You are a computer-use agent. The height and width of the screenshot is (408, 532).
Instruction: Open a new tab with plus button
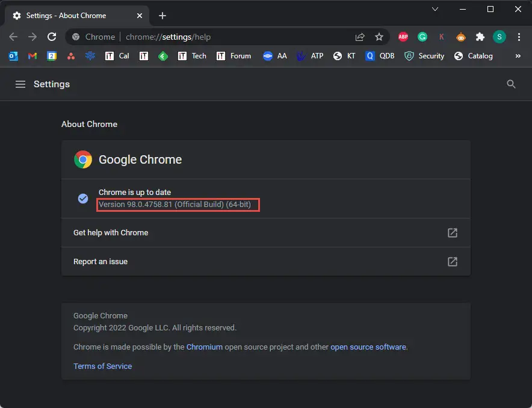click(x=162, y=16)
